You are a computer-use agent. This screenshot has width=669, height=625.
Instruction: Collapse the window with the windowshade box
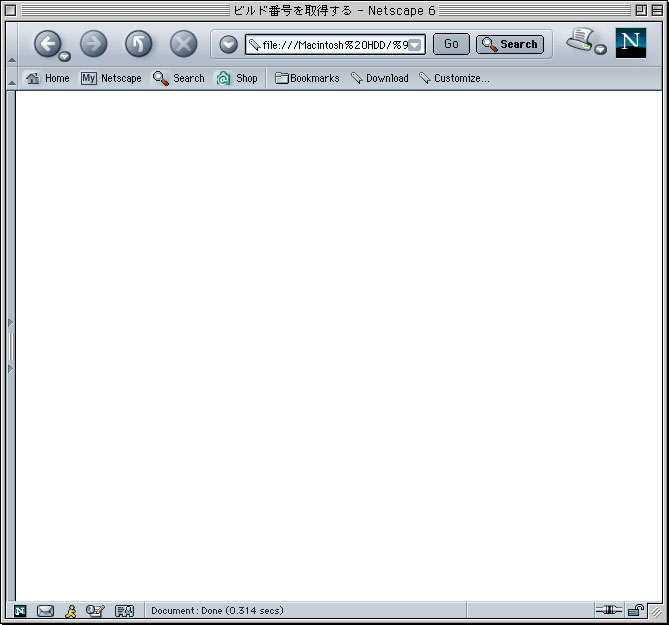[657, 10]
